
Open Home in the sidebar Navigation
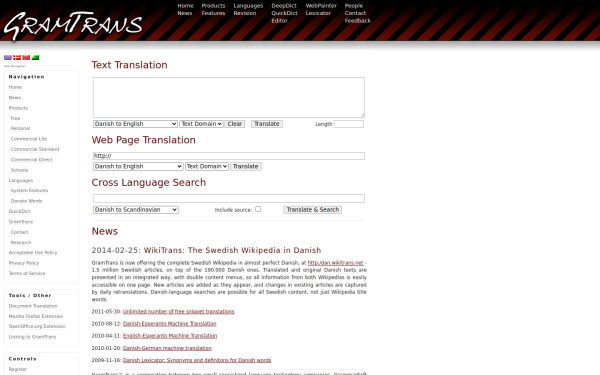click(x=15, y=87)
